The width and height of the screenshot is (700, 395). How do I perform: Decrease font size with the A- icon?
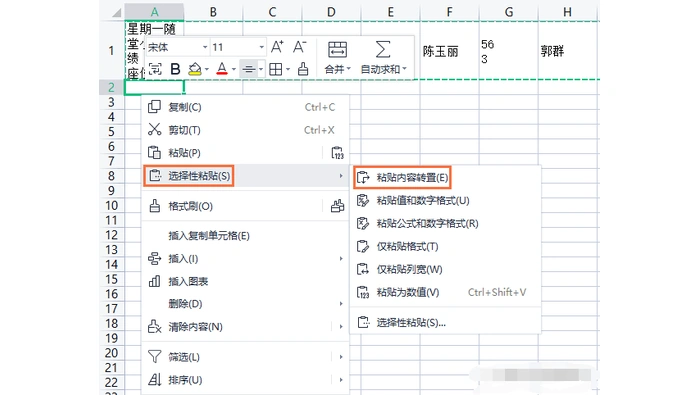(299, 47)
